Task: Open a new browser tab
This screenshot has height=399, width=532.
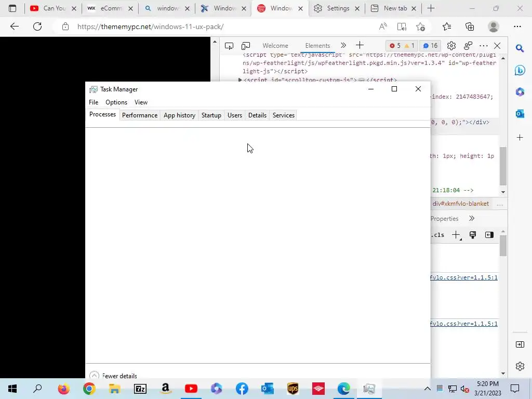Action: [x=431, y=8]
